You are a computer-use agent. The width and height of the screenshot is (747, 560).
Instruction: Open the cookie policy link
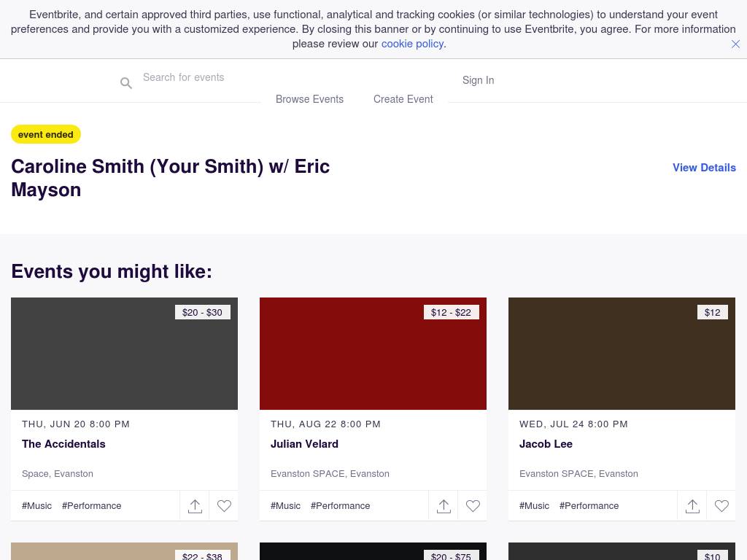coord(412,44)
